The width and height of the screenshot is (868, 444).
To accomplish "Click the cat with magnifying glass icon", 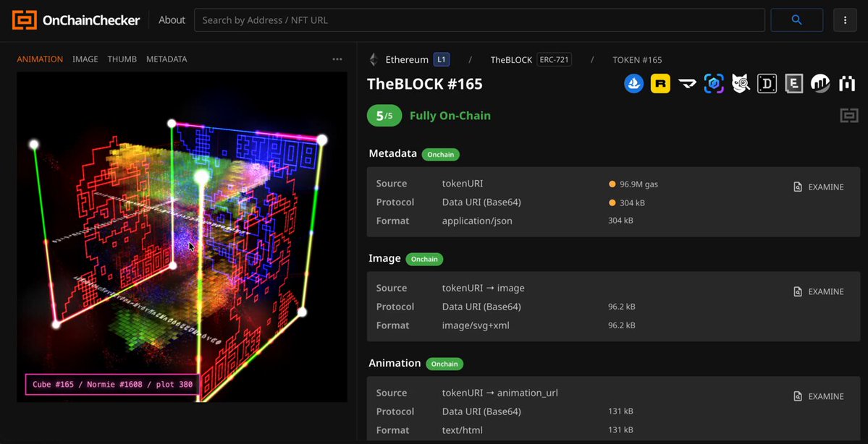I will point(741,83).
